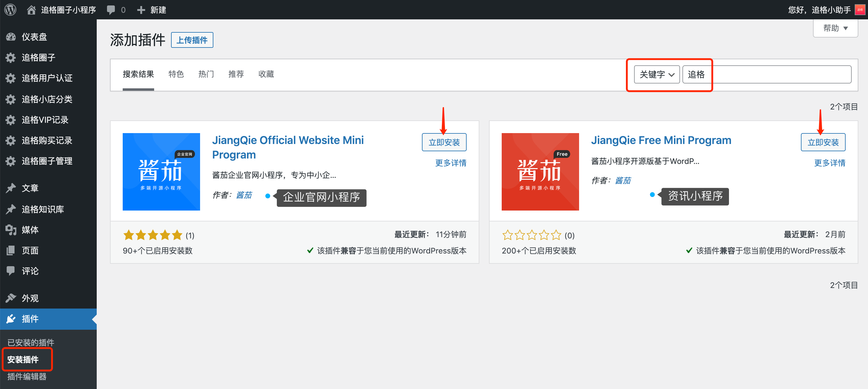This screenshot has height=389, width=868.
Task: Install JiangQie Free Mini Program
Action: click(x=823, y=142)
